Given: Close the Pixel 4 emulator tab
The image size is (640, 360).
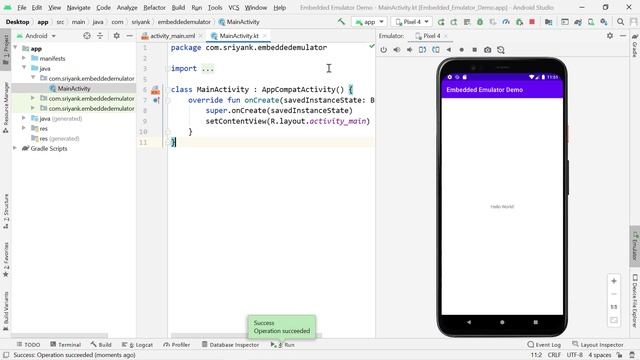Looking at the screenshot, I should click(x=446, y=36).
